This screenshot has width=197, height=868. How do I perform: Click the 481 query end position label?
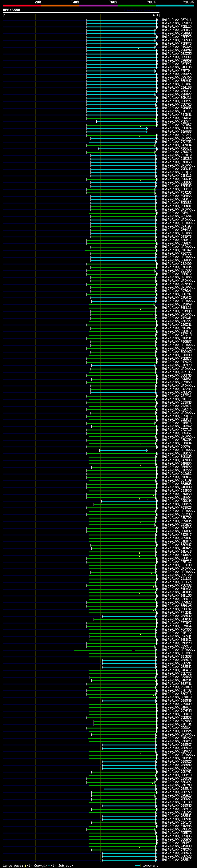click(155, 15)
